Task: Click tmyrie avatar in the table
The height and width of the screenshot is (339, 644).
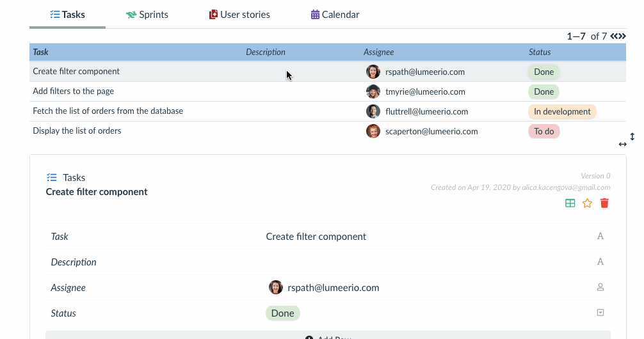Action: [x=373, y=91]
